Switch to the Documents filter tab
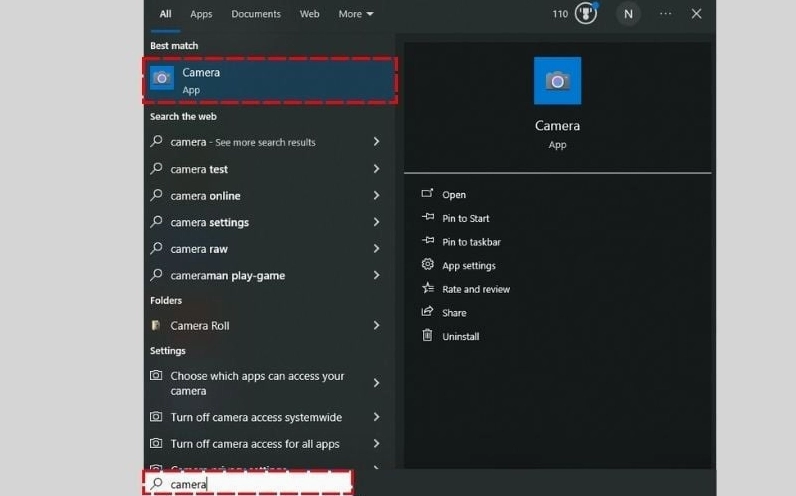Image resolution: width=796 pixels, height=496 pixels. click(x=256, y=14)
